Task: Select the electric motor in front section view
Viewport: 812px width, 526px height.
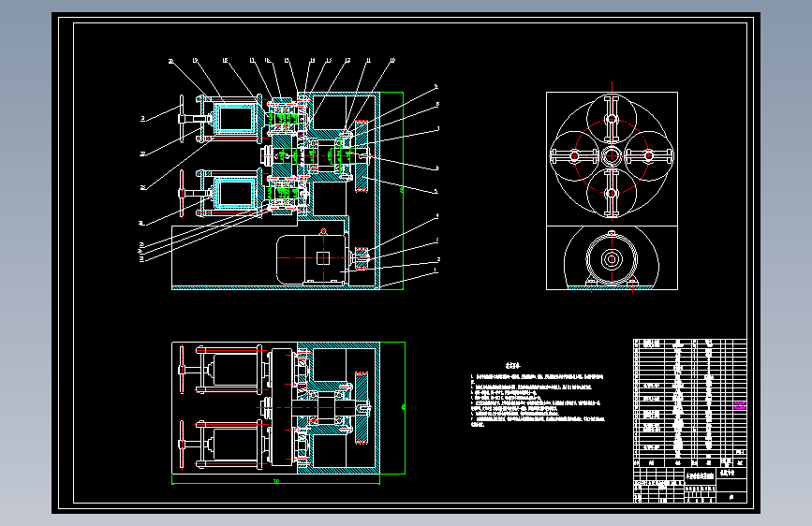Action: click(x=312, y=259)
